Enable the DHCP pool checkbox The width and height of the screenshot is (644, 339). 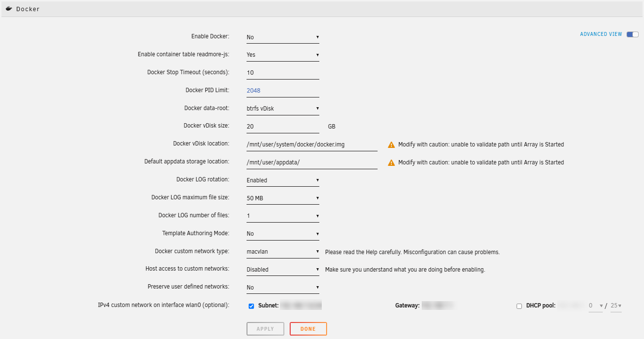click(519, 306)
